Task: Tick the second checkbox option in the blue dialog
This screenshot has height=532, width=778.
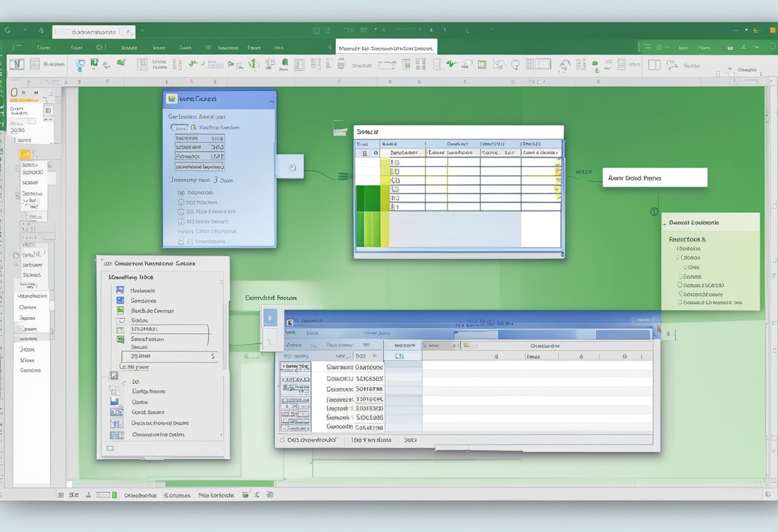Action: 181,211
